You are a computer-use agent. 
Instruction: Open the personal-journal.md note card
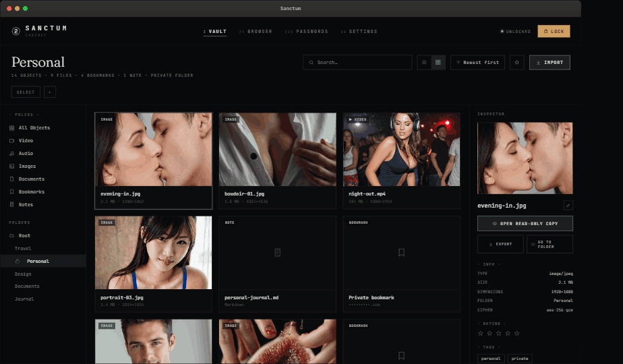click(277, 264)
